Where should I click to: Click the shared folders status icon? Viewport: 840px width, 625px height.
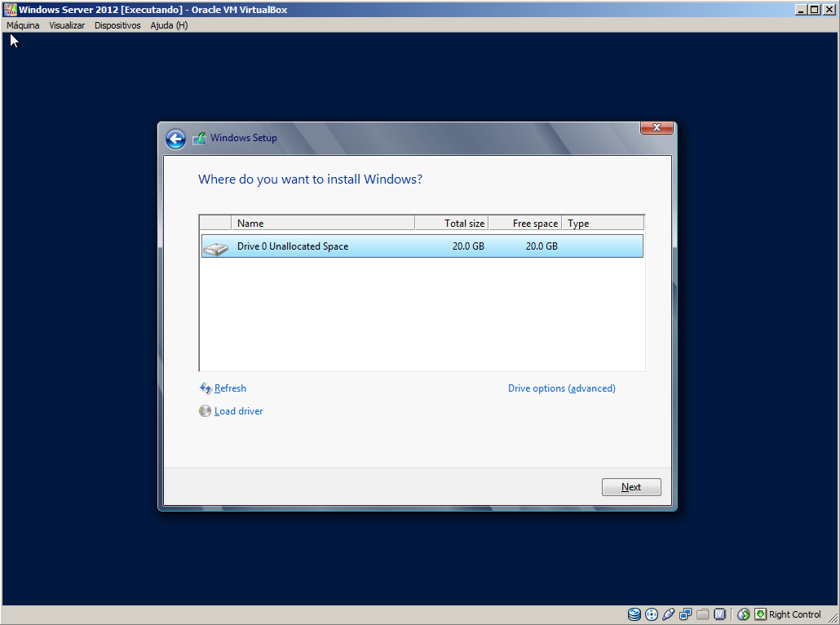pos(702,614)
